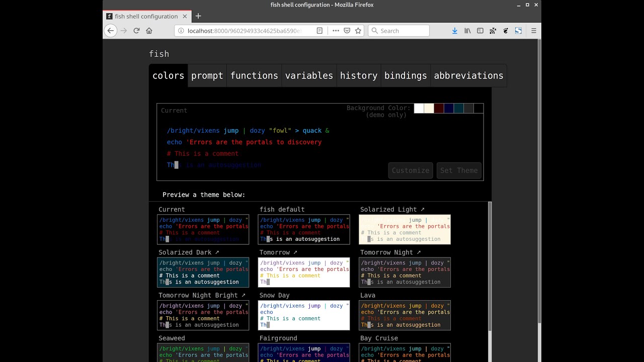Screen dimensions: 644x362
Task: Open the GNOME footprint extension
Action: click(506, 31)
